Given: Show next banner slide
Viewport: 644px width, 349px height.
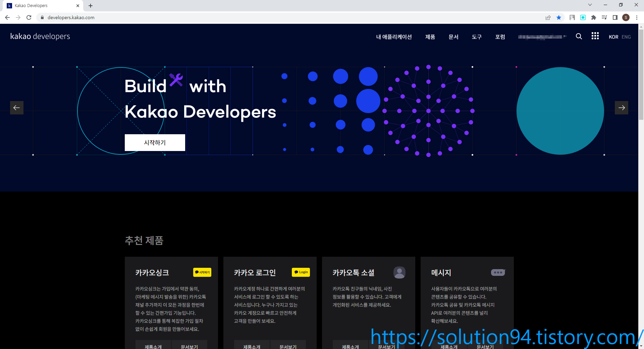Looking at the screenshot, I should tap(622, 108).
